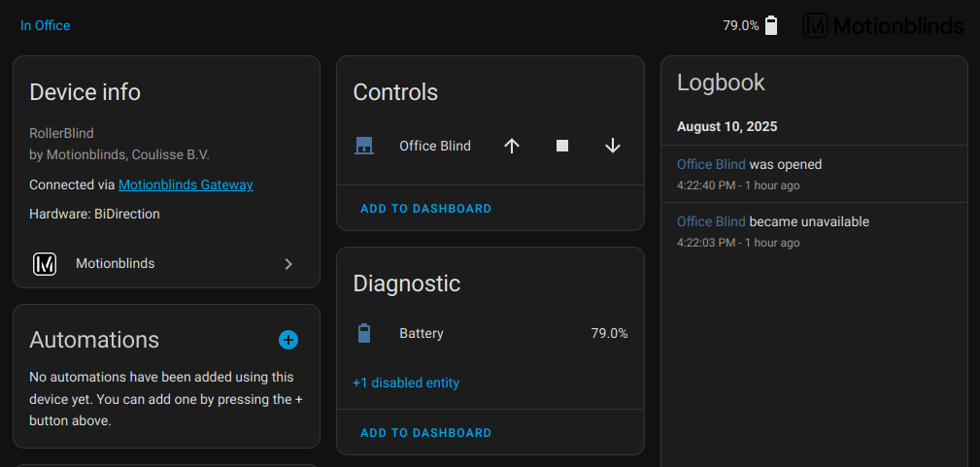Open the Motionblinds integration chevron

pyautogui.click(x=288, y=264)
